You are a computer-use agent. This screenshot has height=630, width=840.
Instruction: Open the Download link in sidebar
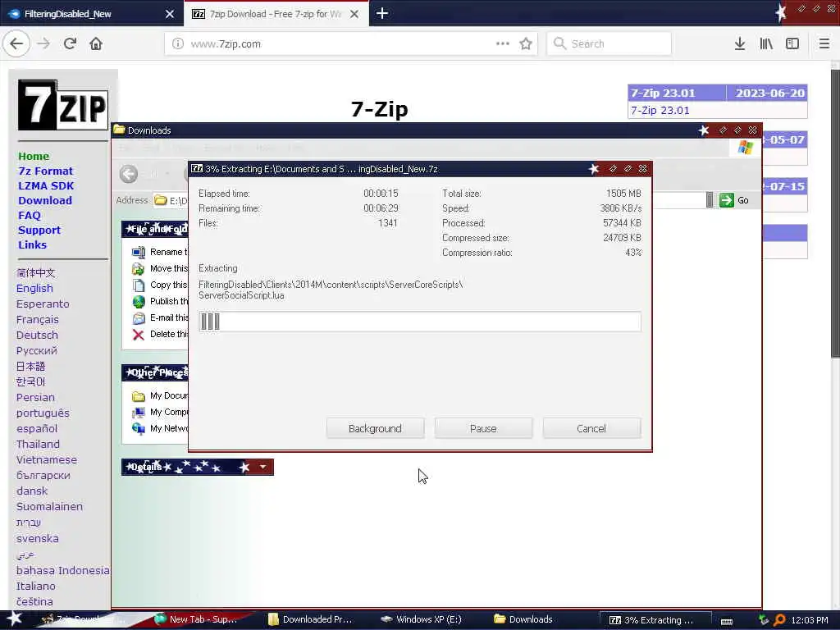(45, 200)
